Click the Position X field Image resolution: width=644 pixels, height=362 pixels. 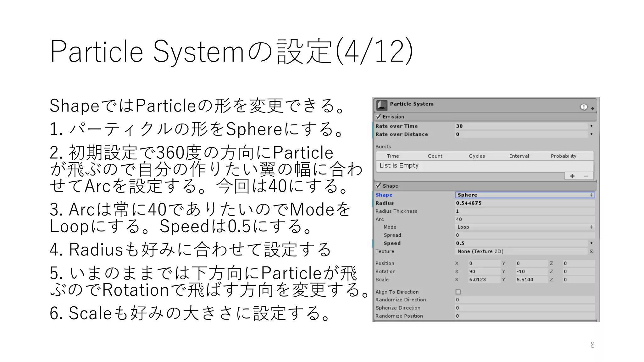pyautogui.click(x=484, y=263)
